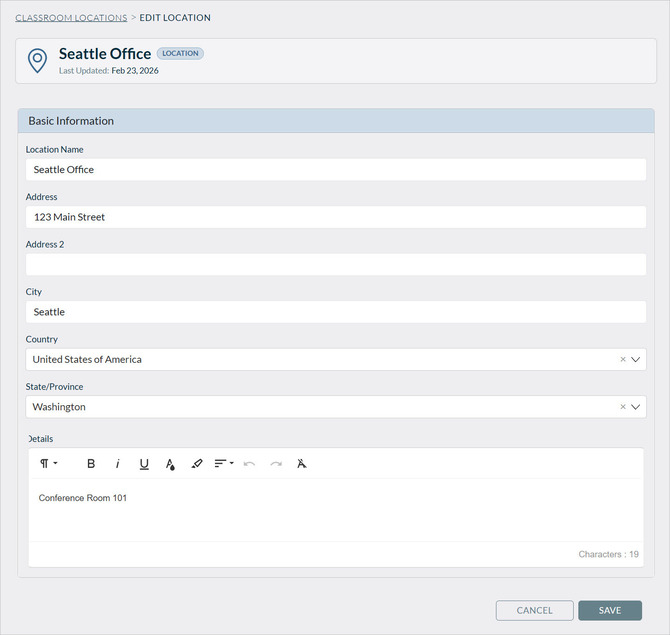Click the LOCATION badge beside the title

click(x=180, y=53)
